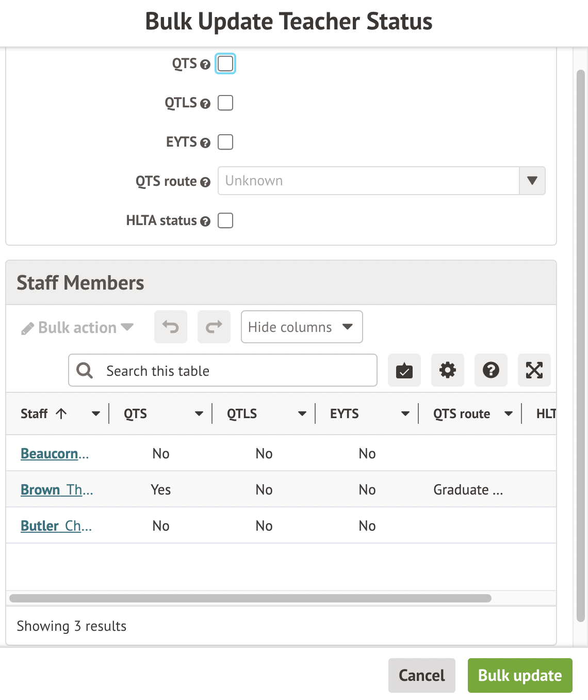This screenshot has width=588, height=700.
Task: Click the green Bulk update button
Action: (520, 675)
